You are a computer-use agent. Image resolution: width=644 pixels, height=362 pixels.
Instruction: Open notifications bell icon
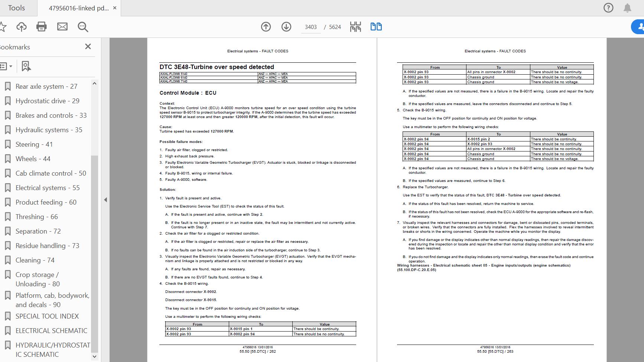coord(627,8)
